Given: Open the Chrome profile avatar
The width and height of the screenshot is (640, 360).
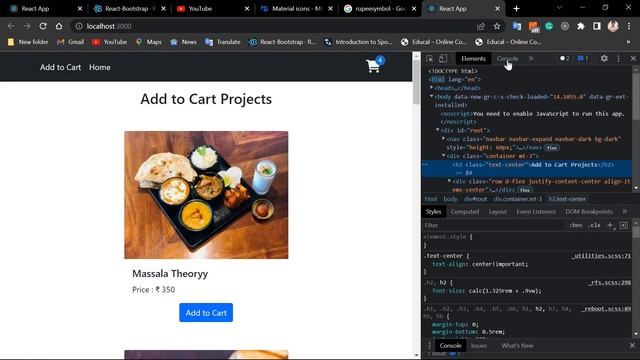Looking at the screenshot, I should [613, 26].
